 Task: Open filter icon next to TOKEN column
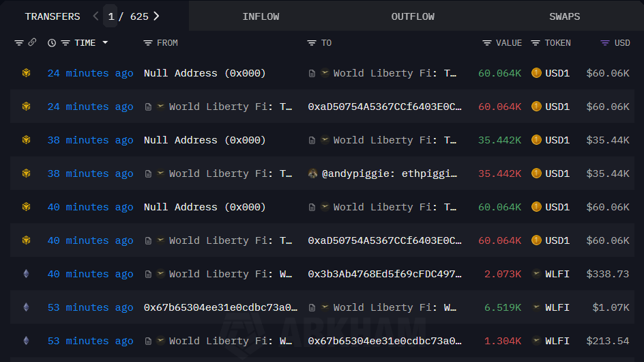pos(536,43)
